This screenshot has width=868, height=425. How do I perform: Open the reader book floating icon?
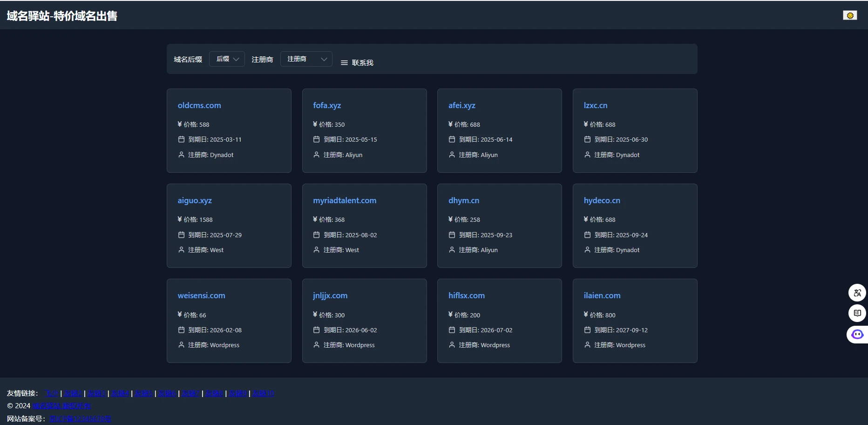click(857, 313)
